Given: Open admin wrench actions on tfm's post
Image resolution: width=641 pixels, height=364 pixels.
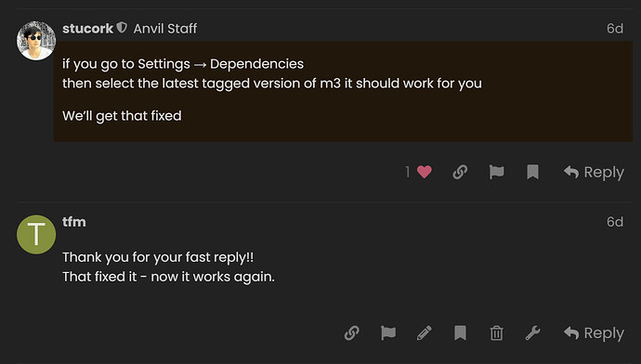Looking at the screenshot, I should pos(532,333).
